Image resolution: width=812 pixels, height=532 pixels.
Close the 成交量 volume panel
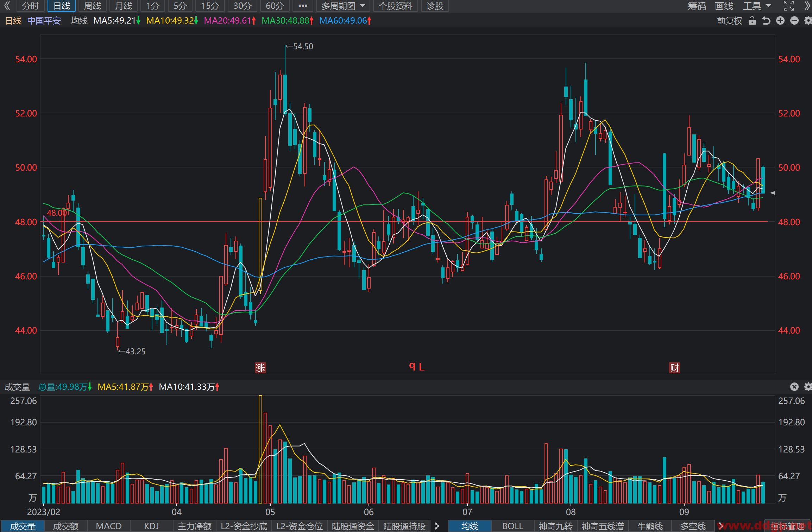coord(794,387)
